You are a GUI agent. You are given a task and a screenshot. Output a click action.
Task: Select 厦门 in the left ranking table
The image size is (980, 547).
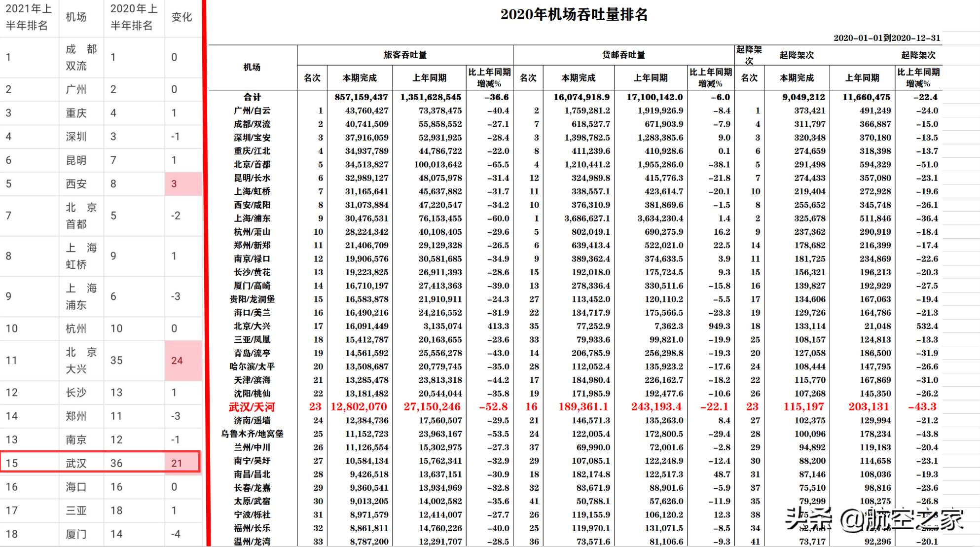tap(76, 535)
